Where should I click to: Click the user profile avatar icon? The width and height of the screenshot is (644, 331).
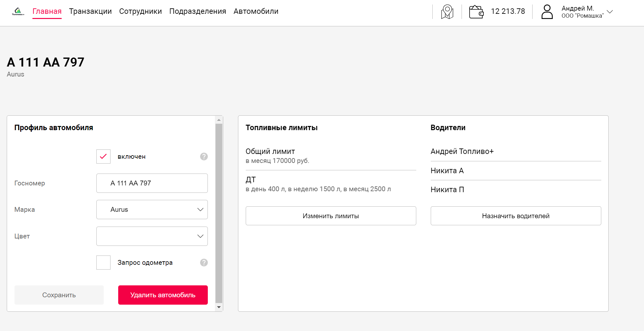point(547,12)
